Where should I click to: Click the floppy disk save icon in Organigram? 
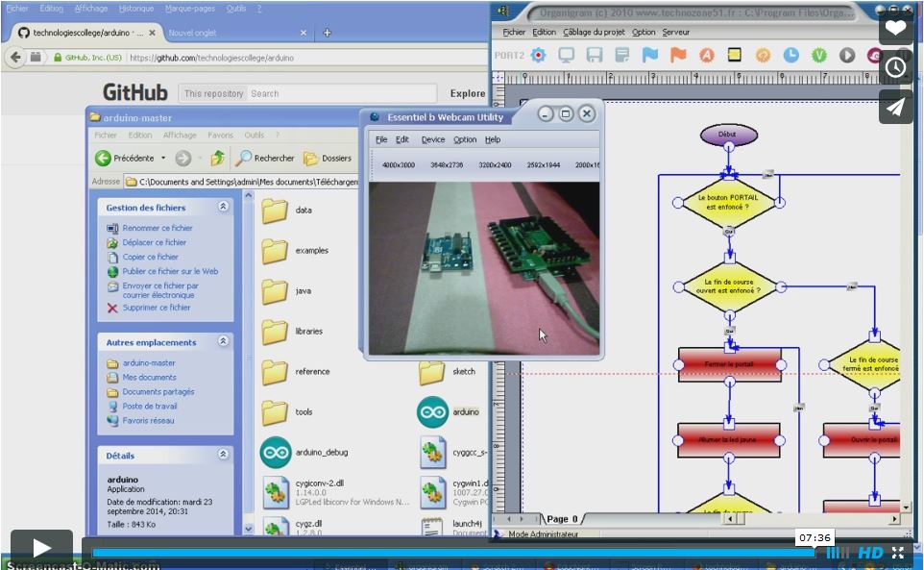click(x=595, y=55)
